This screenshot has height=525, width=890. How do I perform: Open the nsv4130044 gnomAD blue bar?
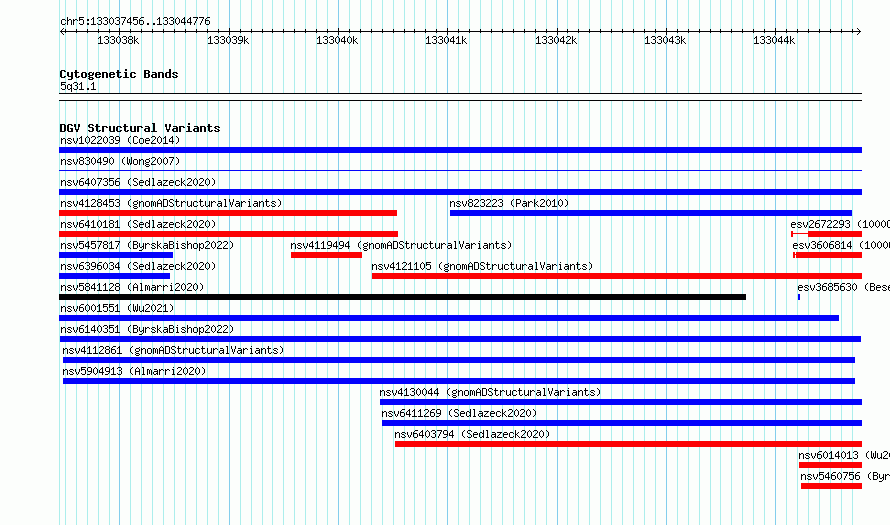[x=621, y=402]
